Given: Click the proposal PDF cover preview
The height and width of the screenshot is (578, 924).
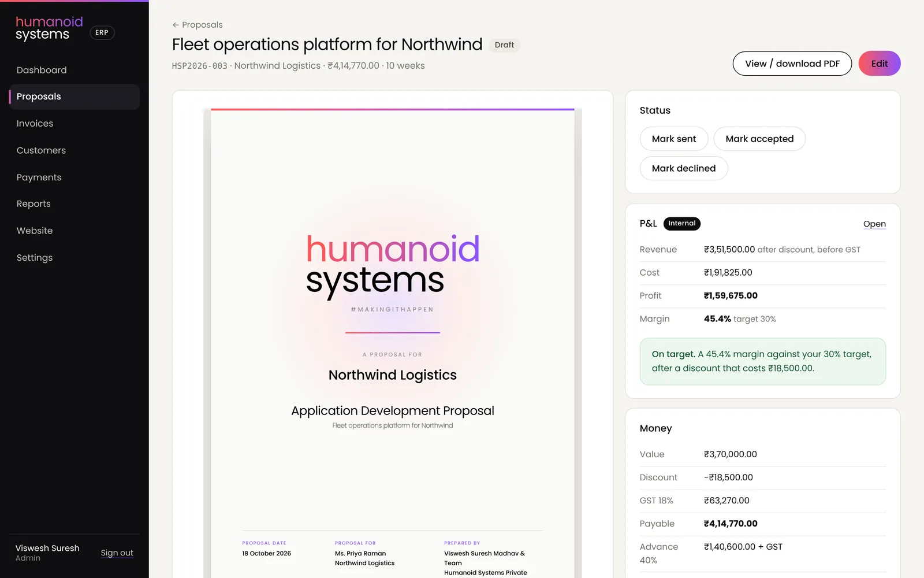Looking at the screenshot, I should [393, 342].
